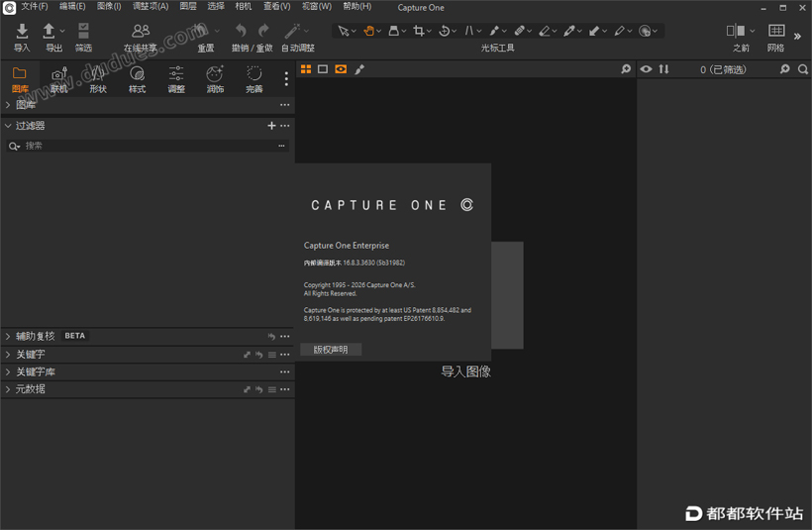This screenshot has height=530, width=812.
Task: Click the filter search (搜索) field
Action: [149, 146]
